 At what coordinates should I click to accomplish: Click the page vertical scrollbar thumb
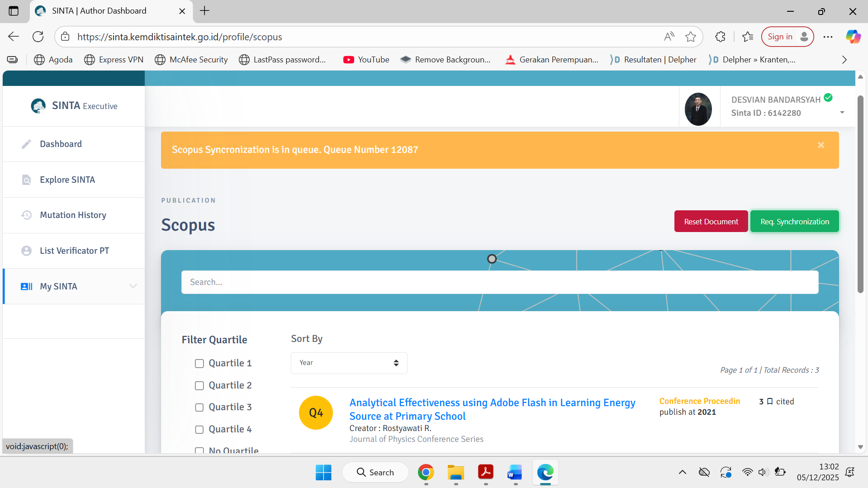click(860, 194)
